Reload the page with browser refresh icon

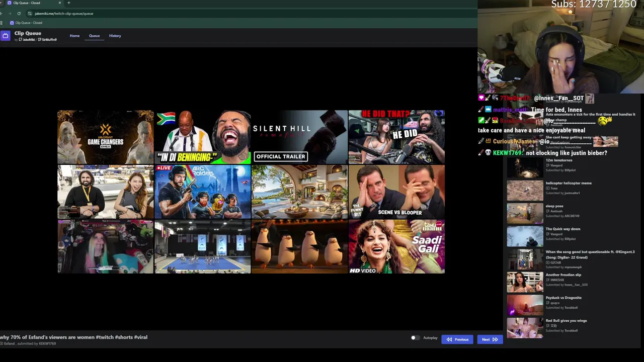19,14
